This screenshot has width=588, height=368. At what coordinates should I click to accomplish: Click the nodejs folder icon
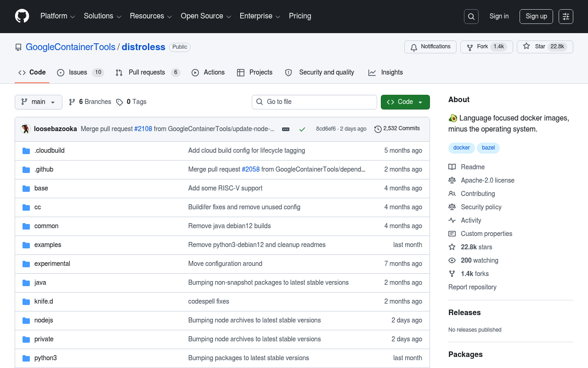pyautogui.click(x=26, y=321)
